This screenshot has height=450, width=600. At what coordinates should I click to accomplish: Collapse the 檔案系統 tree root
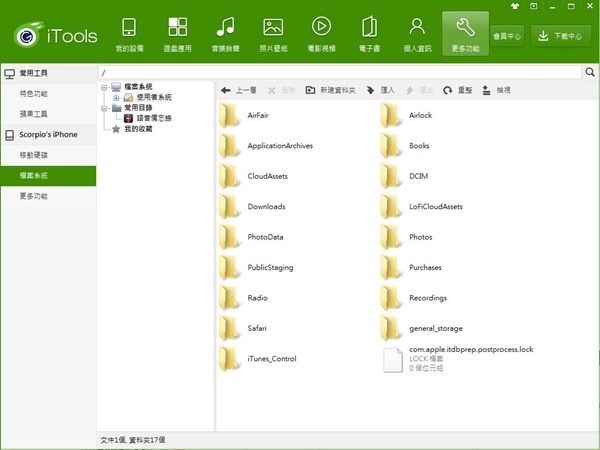(x=105, y=88)
